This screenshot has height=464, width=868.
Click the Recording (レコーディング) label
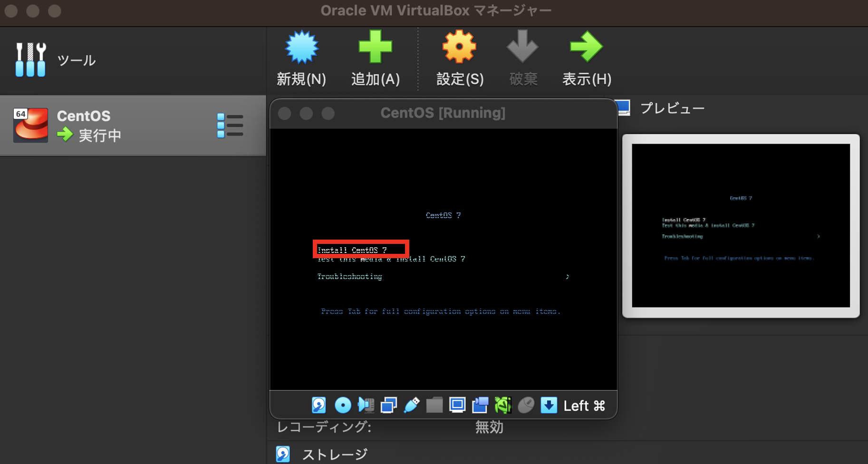pos(324,427)
